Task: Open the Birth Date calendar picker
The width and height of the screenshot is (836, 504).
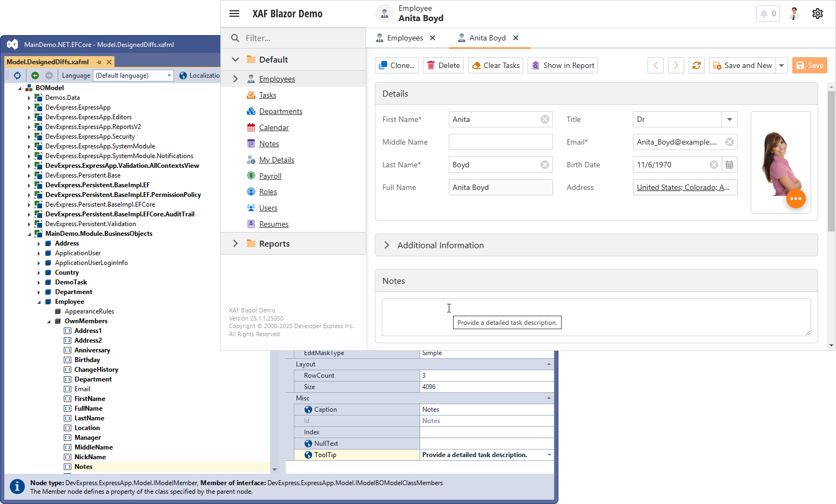Action: coord(729,165)
